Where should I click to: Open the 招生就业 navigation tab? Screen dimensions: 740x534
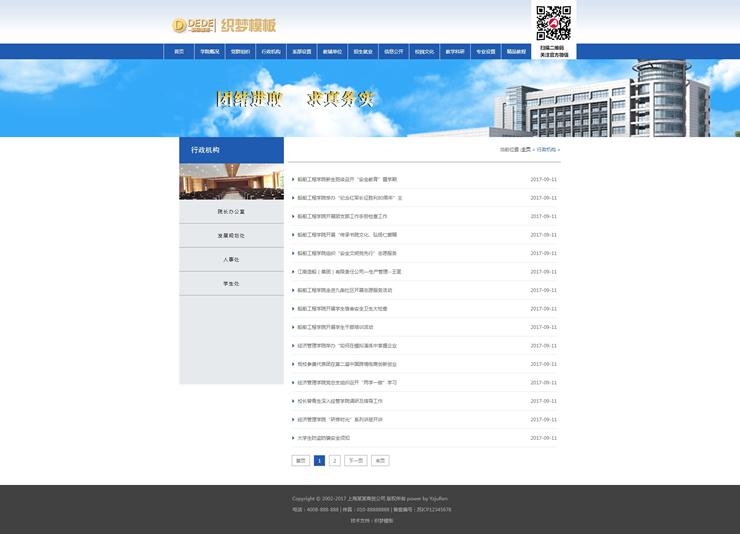[x=363, y=51]
